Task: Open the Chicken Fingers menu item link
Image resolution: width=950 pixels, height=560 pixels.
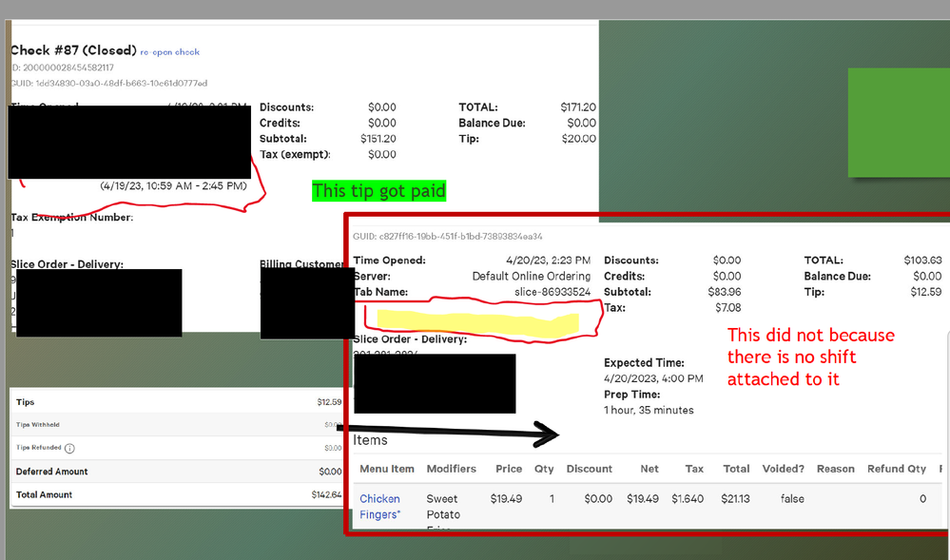Action: pos(379,506)
